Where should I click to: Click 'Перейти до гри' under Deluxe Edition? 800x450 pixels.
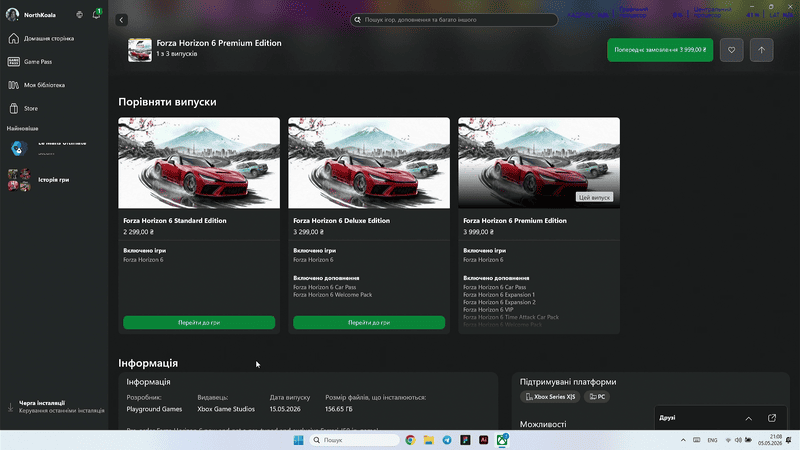369,322
